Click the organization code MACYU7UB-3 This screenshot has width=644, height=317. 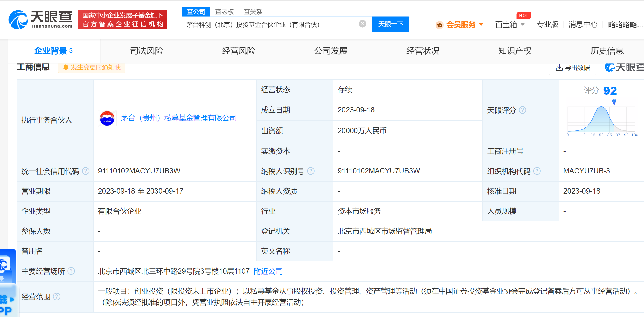pyautogui.click(x=587, y=171)
